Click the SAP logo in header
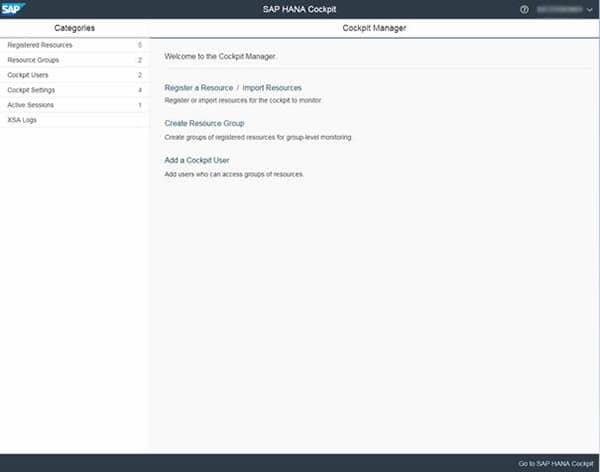Viewport: 600px width, 472px height. pos(12,8)
